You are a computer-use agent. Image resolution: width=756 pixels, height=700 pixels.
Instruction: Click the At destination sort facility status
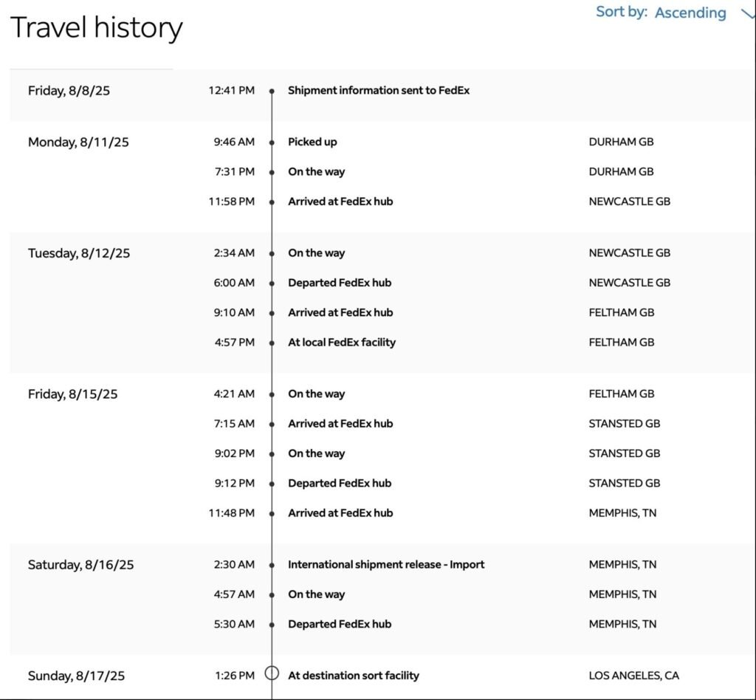[x=354, y=676]
